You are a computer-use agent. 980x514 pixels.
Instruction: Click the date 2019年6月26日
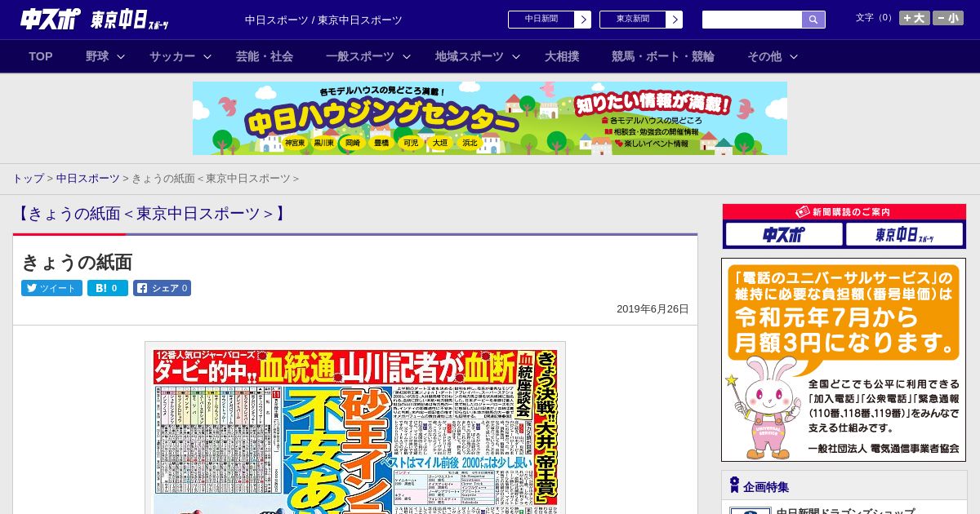653,309
